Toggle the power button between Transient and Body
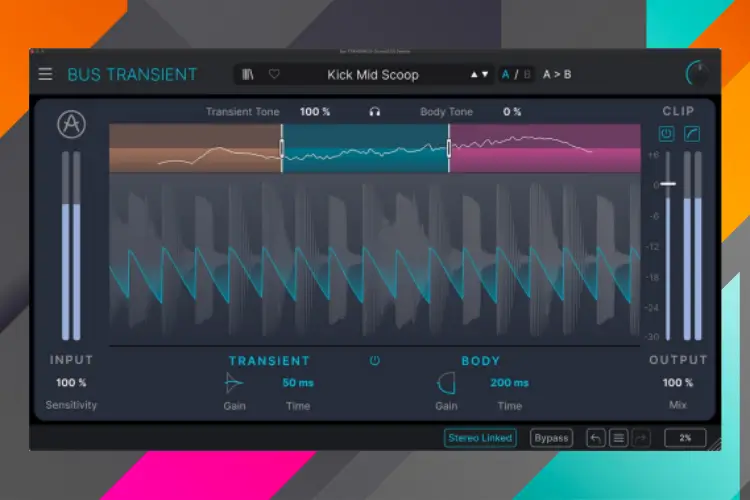Screen dimensions: 750x500 pyautogui.click(x=375, y=361)
